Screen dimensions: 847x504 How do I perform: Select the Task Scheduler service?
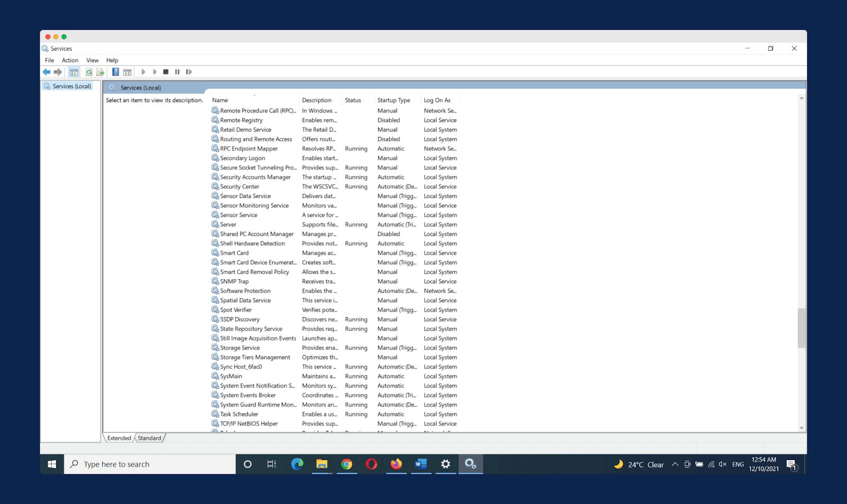pyautogui.click(x=239, y=415)
